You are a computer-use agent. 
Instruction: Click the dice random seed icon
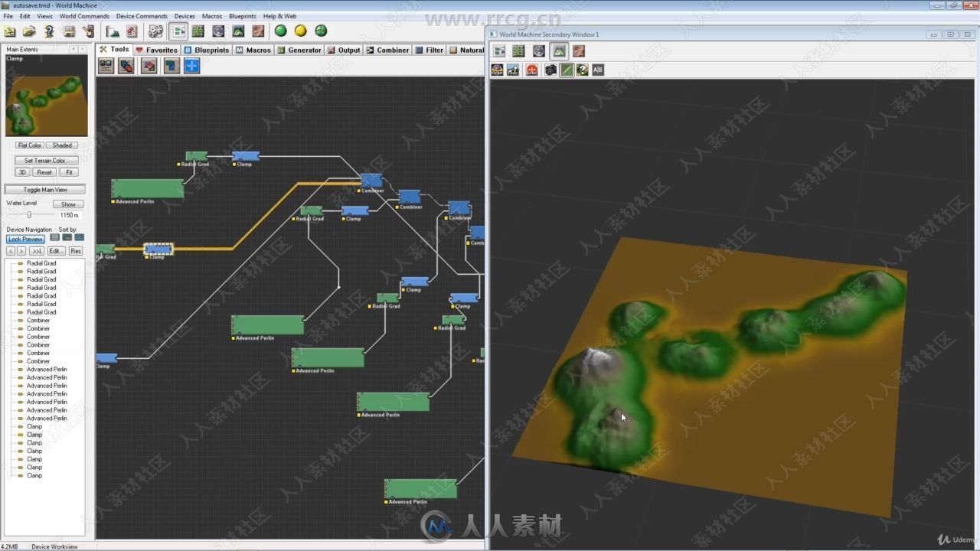point(155,31)
